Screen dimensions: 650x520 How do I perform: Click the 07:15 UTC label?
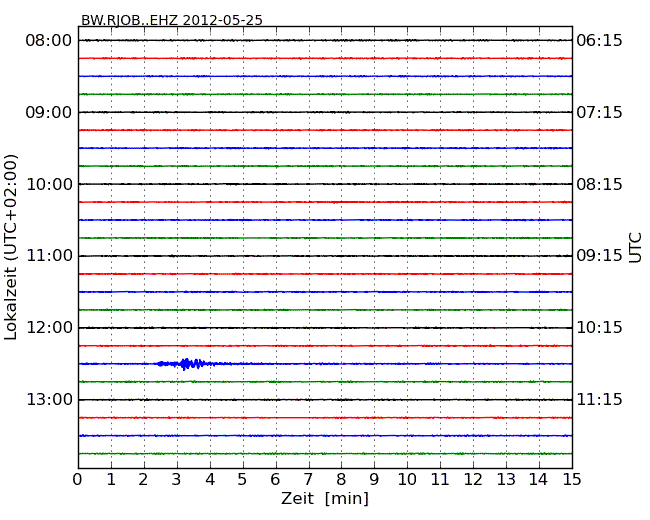point(599,112)
